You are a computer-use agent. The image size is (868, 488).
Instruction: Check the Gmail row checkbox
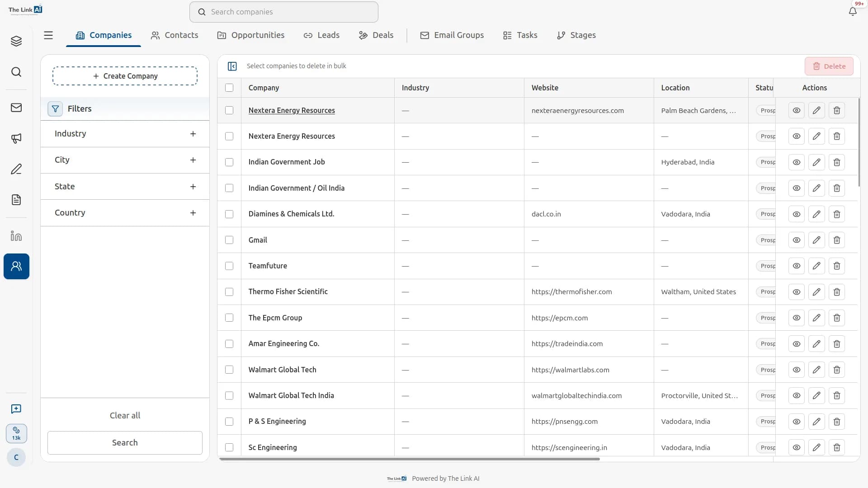pyautogui.click(x=229, y=240)
